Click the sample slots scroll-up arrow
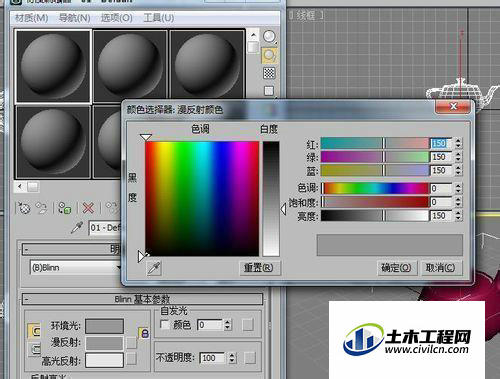The width and height of the screenshot is (500, 379). point(253,35)
